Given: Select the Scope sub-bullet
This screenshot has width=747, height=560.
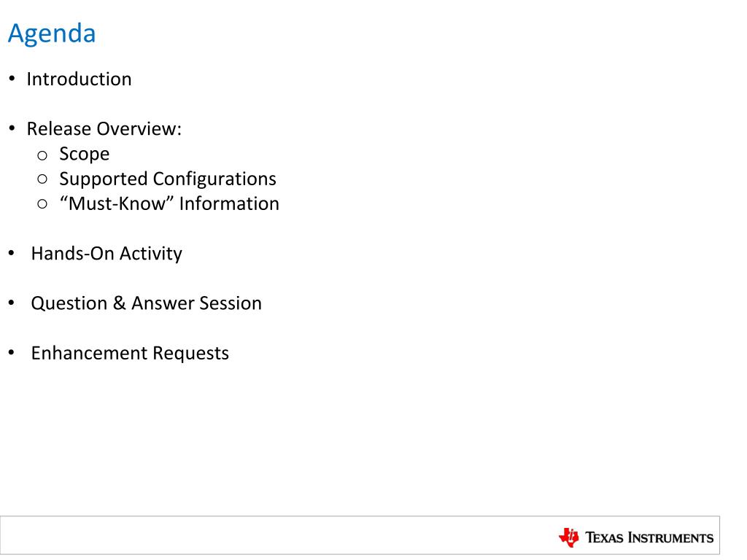Looking at the screenshot, I should pos(85,155).
